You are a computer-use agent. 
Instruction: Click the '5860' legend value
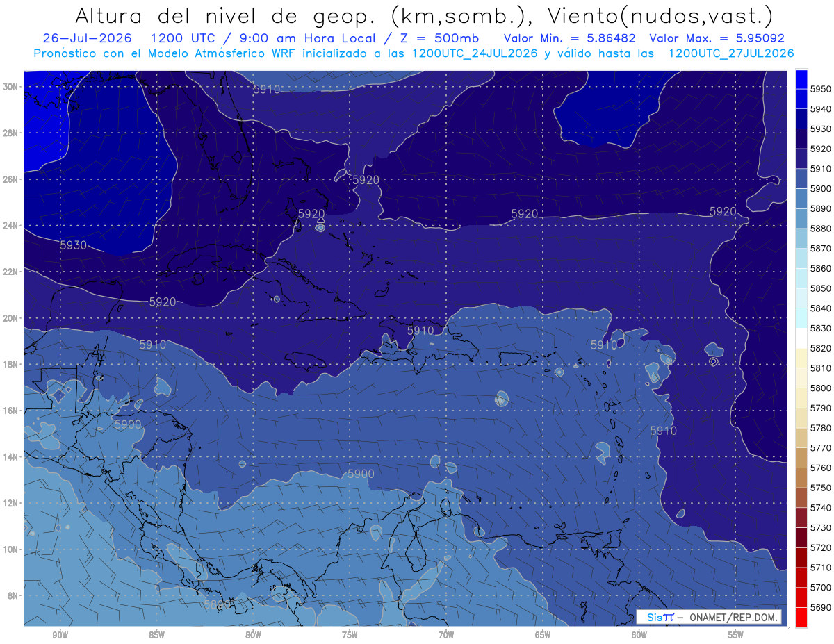click(821, 268)
